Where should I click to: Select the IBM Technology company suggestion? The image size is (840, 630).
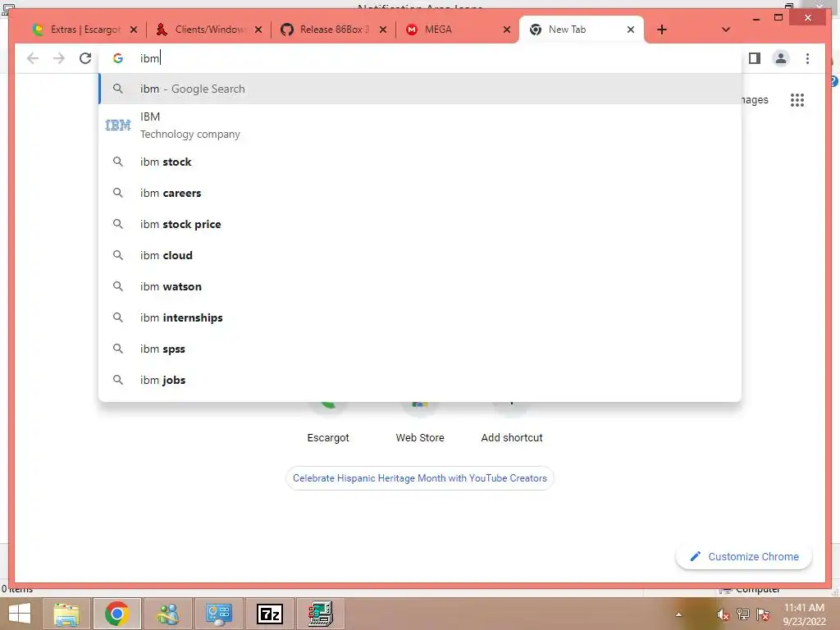pos(421,126)
